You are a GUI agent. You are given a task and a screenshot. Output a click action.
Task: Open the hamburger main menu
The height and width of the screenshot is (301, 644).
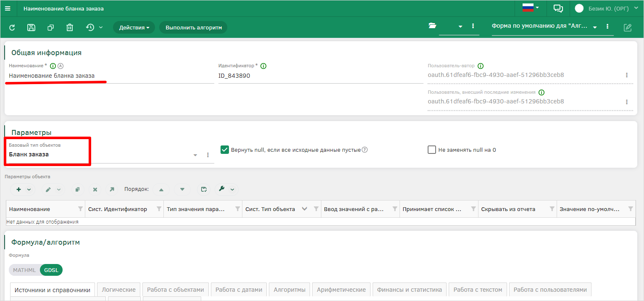click(8, 8)
